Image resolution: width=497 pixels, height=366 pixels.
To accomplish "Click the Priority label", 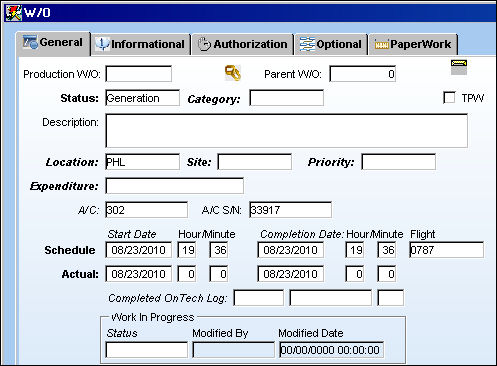I will (x=331, y=162).
